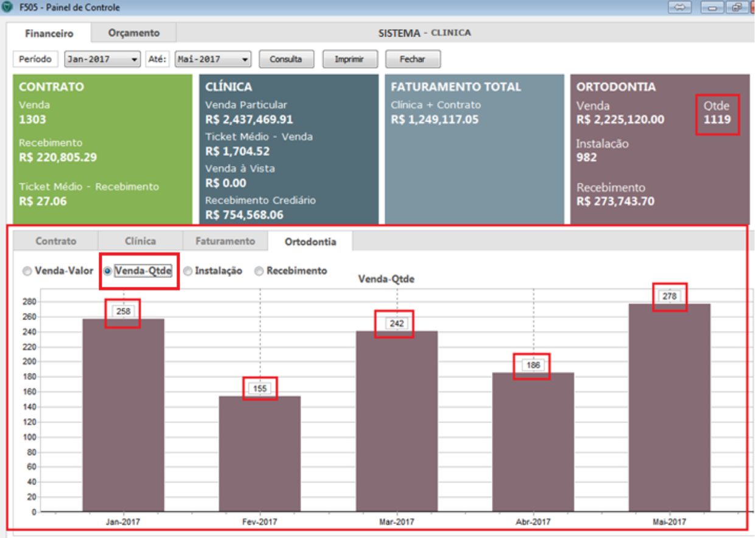Click the Mai-2017 chart bar
The image size is (756, 538).
670,408
